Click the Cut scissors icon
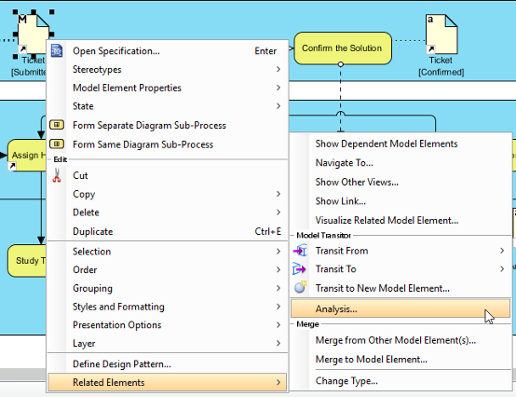This screenshot has width=516, height=397. click(x=57, y=175)
